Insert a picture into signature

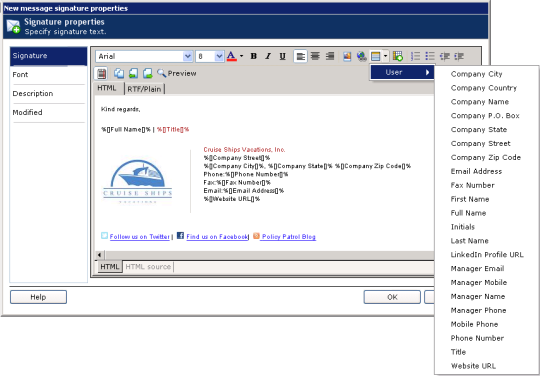tap(347, 56)
